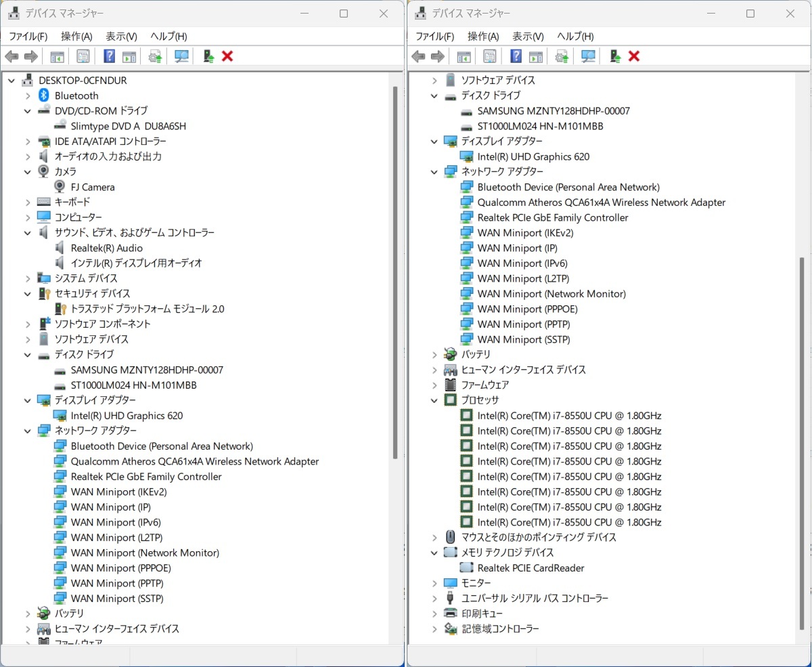This screenshot has height=667, width=812.
Task: Open 操作(A) menu in left window
Action: pos(76,37)
